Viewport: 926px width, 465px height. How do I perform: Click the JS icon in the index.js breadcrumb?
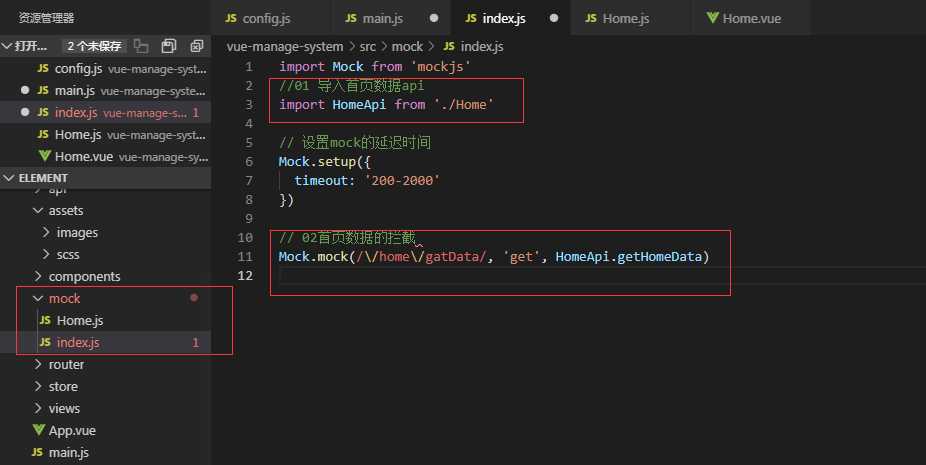(449, 46)
